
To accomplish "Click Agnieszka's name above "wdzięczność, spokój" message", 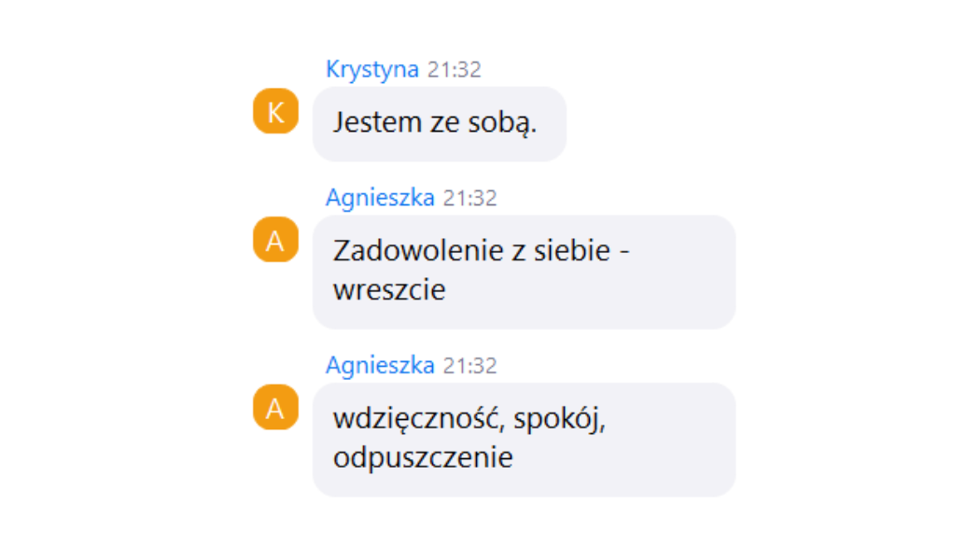I will click(x=380, y=366).
